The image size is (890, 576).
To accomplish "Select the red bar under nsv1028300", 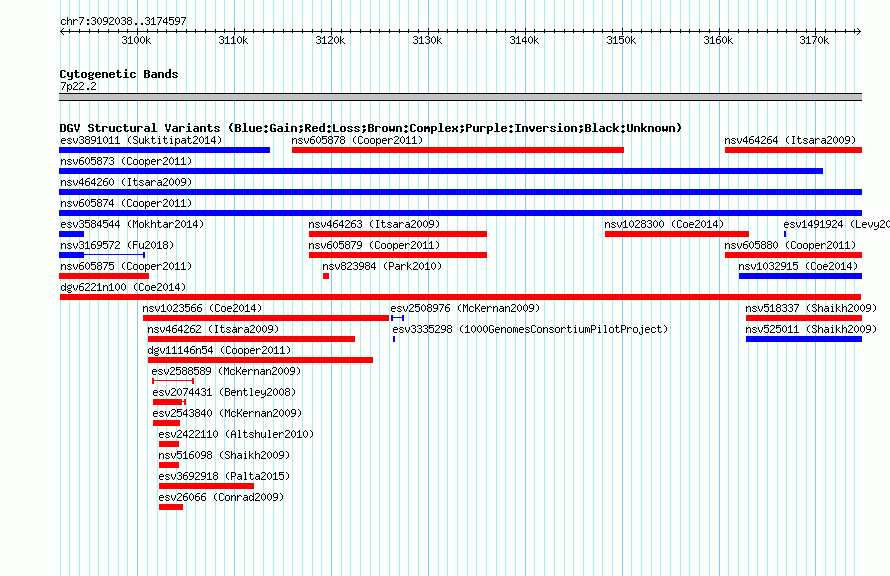I will point(677,234).
